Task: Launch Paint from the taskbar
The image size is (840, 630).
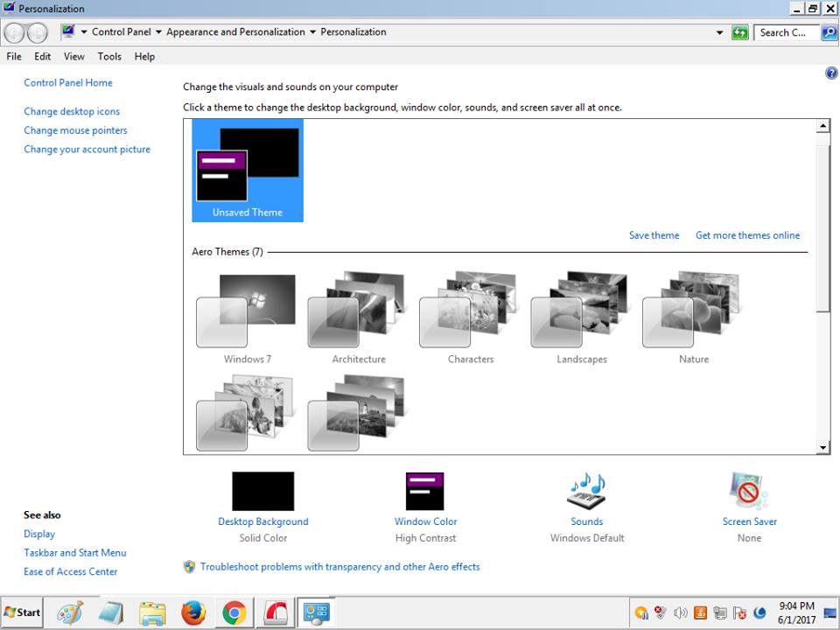Action: pos(70,612)
